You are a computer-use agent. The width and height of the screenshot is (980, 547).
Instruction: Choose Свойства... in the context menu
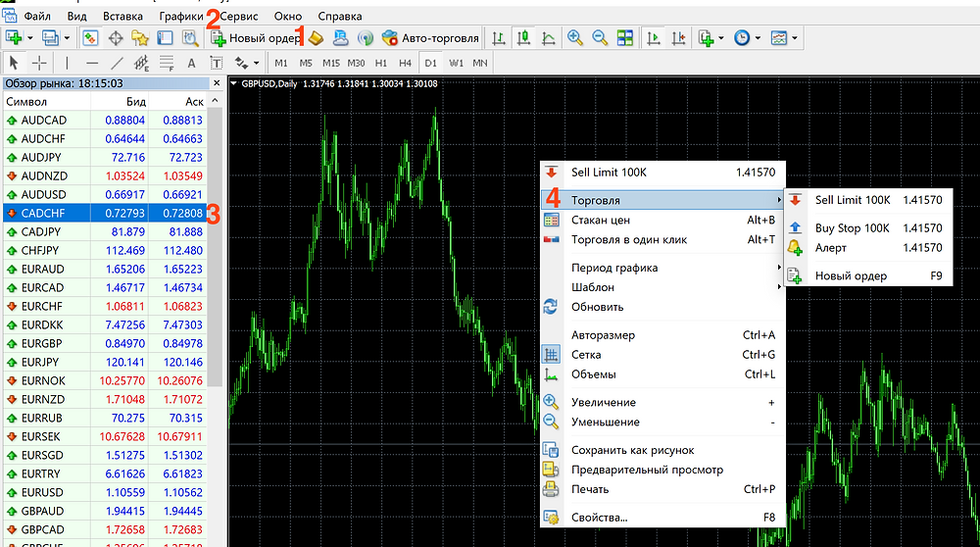click(662, 517)
